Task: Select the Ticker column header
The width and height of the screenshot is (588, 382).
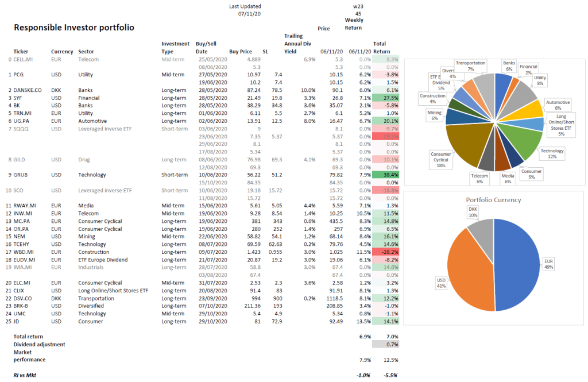Action: coord(21,51)
